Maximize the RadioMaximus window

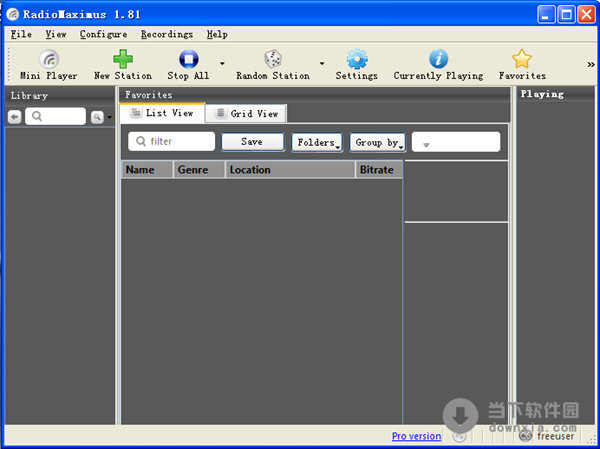(x=566, y=15)
